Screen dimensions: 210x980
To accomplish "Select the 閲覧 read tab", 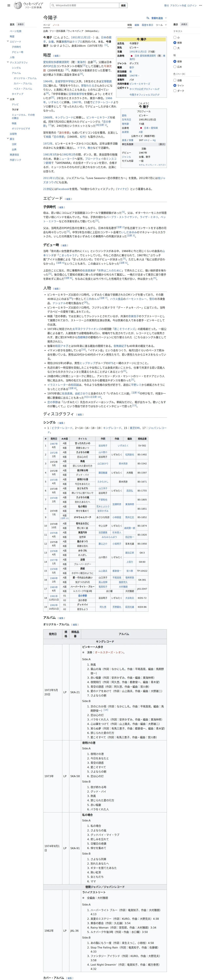I will [x=130, y=25].
